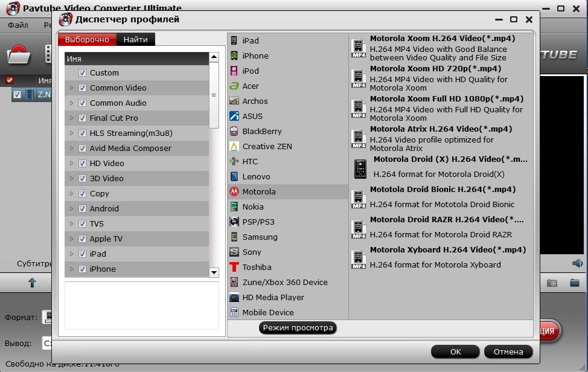588x372 pixels.
Task: Click the snapshot camera icon in main window
Action: pos(552,283)
